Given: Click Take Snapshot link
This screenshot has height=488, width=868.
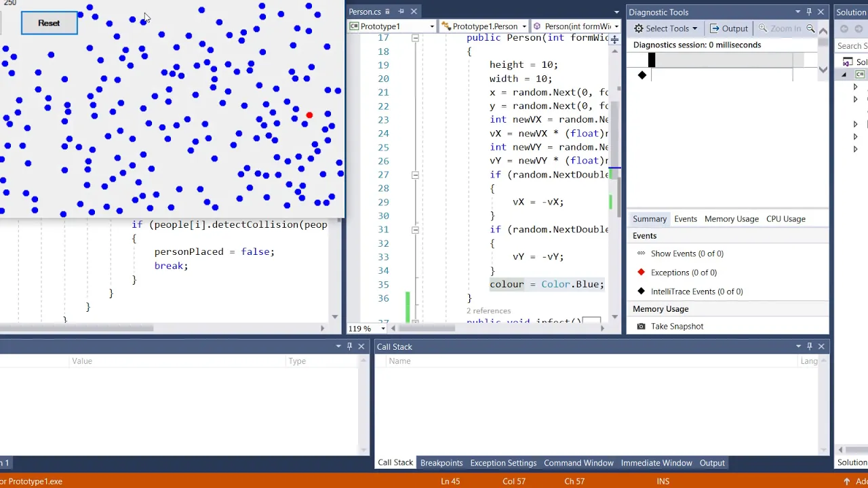Looking at the screenshot, I should [677, 327].
